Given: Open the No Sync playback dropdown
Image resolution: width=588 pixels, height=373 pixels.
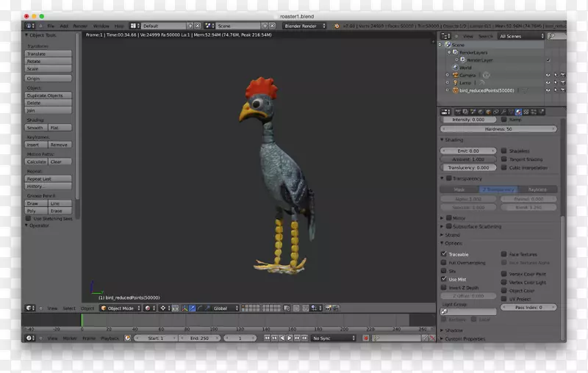Looking at the screenshot, I should pyautogui.click(x=333, y=338).
